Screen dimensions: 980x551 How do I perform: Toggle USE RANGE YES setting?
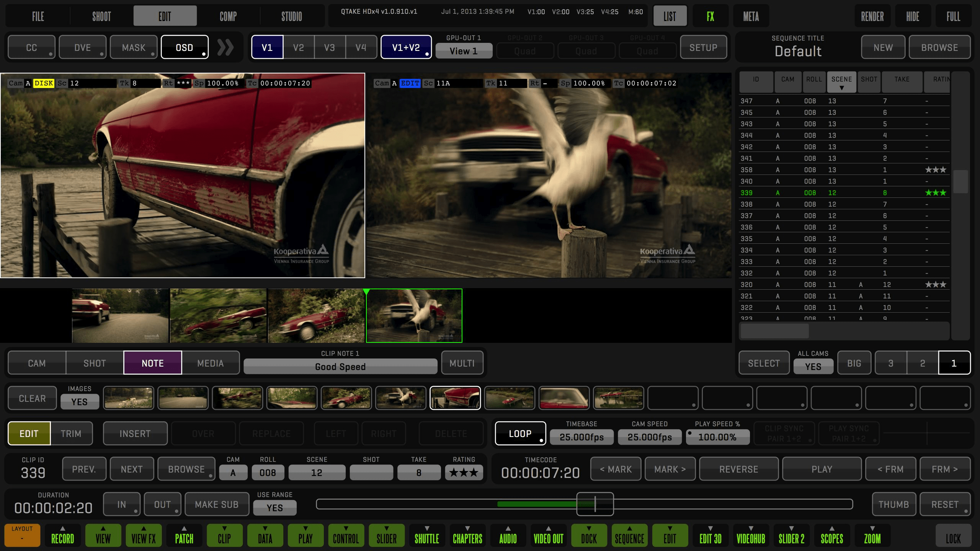click(274, 508)
